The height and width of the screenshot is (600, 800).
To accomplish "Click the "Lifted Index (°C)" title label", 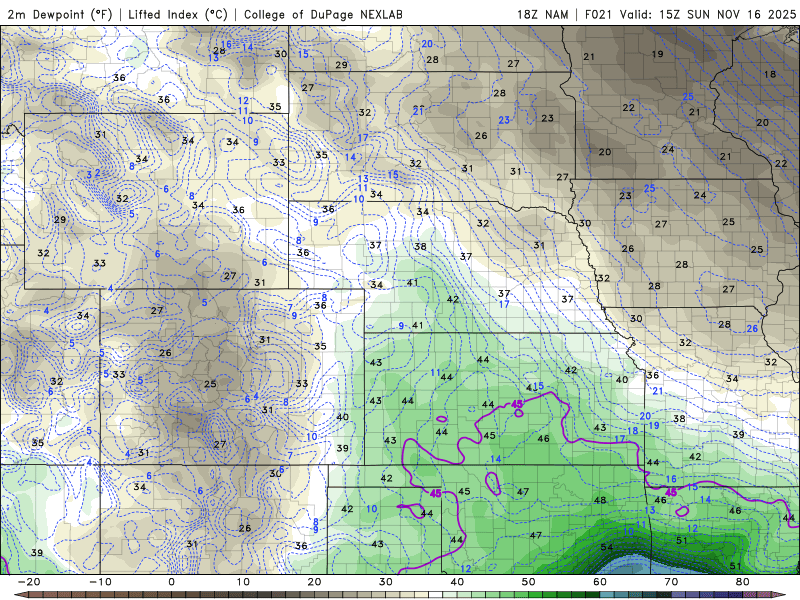I will [x=178, y=15].
